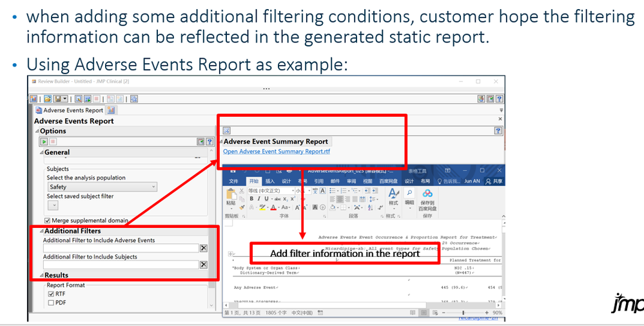The height and width of the screenshot is (326, 644).
Task: Click the table move handle in Word document
Action: point(230,254)
